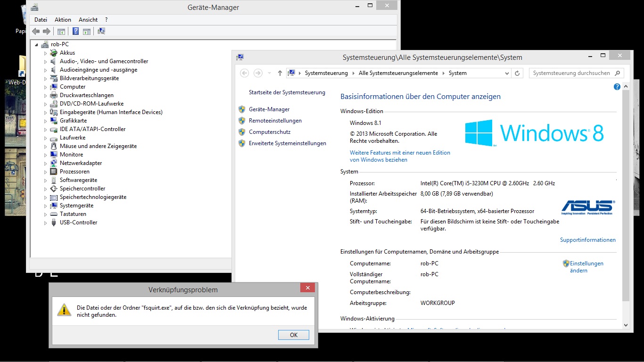Click the Back arrow in Geräte-Manager toolbar
Screen dimensions: 644x362
36,32
